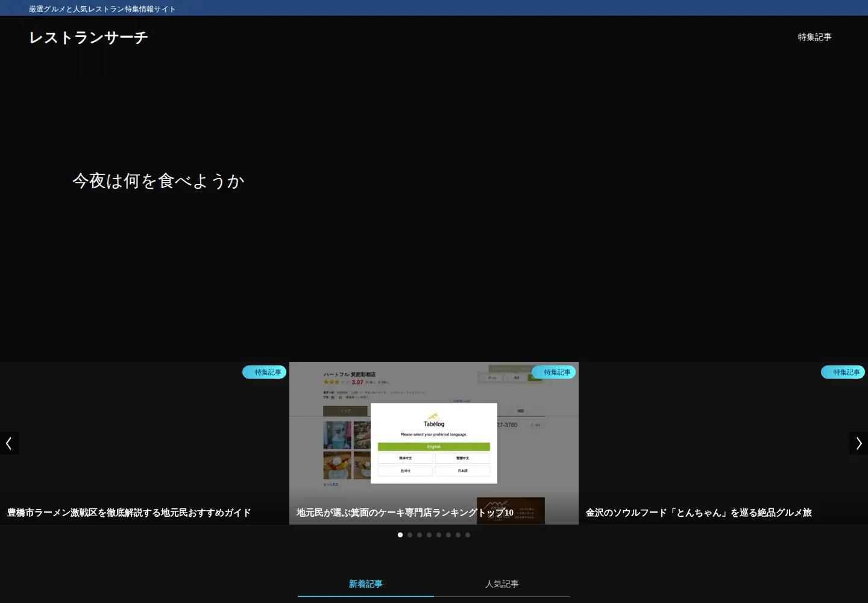Select the fourth carousel pagination dot
The image size is (868, 603).
coord(429,535)
